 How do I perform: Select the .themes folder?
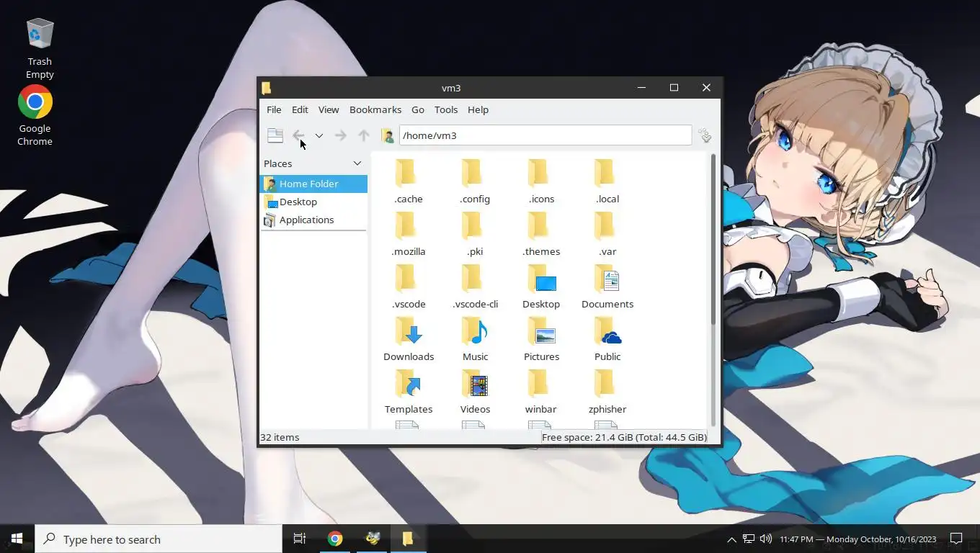(541, 234)
